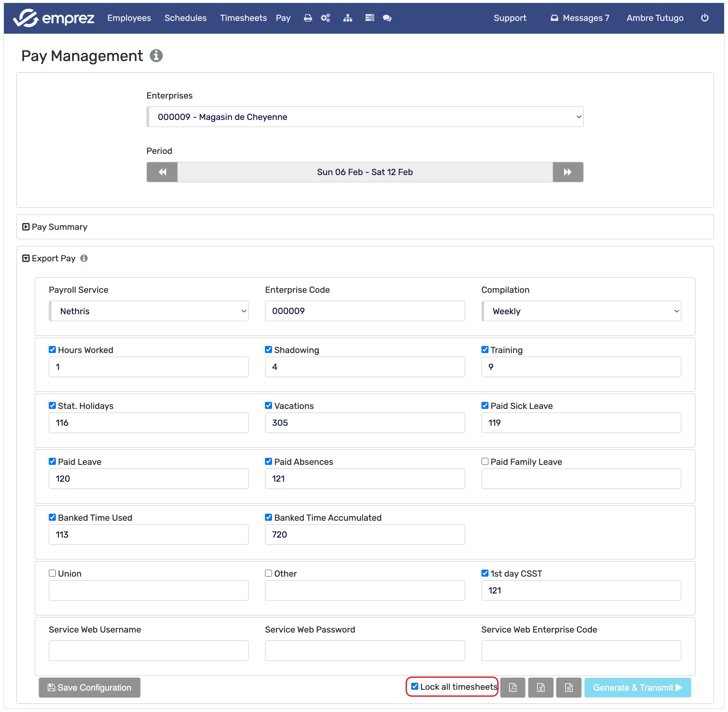Click the power logout icon
Viewport: 728px width, 712px height.
coord(704,18)
